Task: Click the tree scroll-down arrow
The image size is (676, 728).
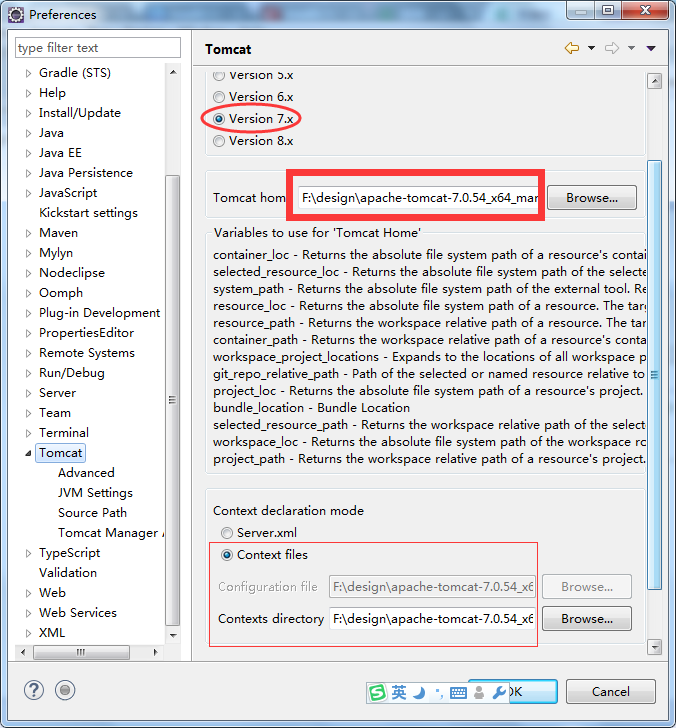Action: pyautogui.click(x=173, y=635)
